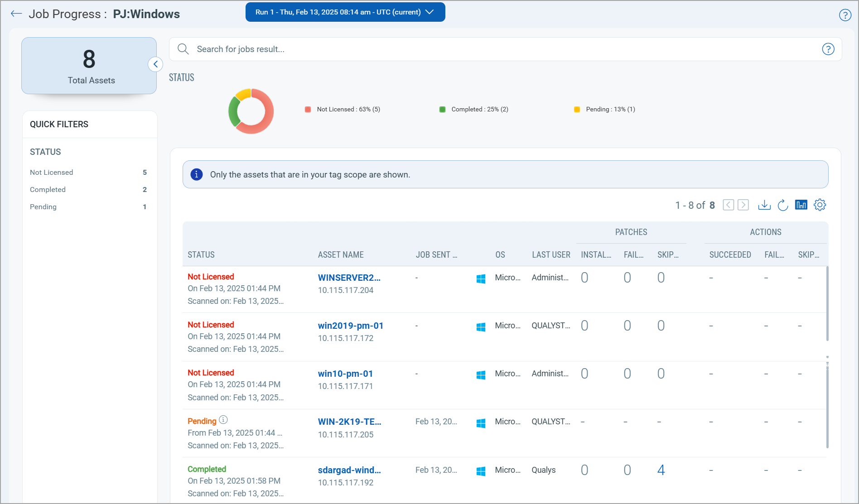859x504 pixels.
Task: Click the Pending status info icon
Action: [223, 420]
